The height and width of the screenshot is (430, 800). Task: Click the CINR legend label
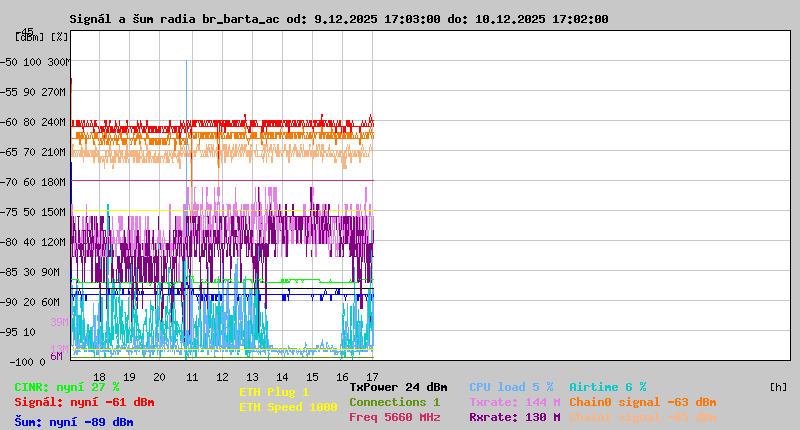67,387
